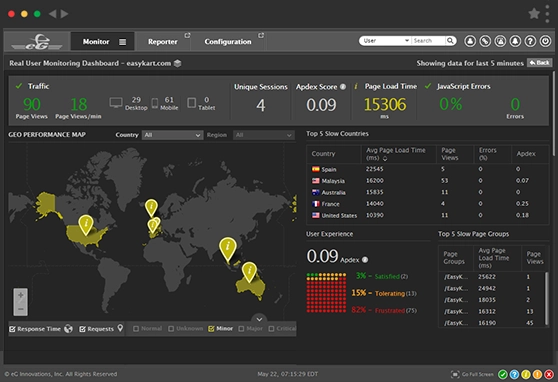558x382 pixels.
Task: Click the yellow info status icon in footer
Action: point(526,374)
